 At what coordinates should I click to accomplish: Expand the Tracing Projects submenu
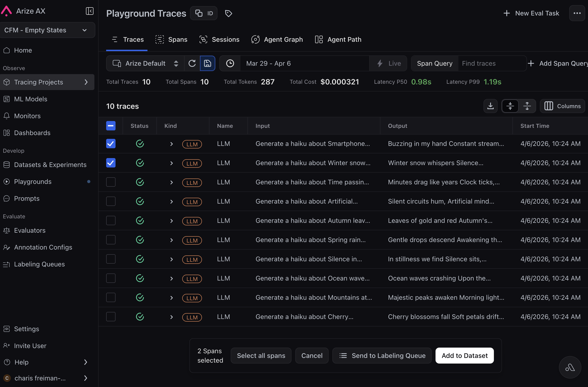86,82
